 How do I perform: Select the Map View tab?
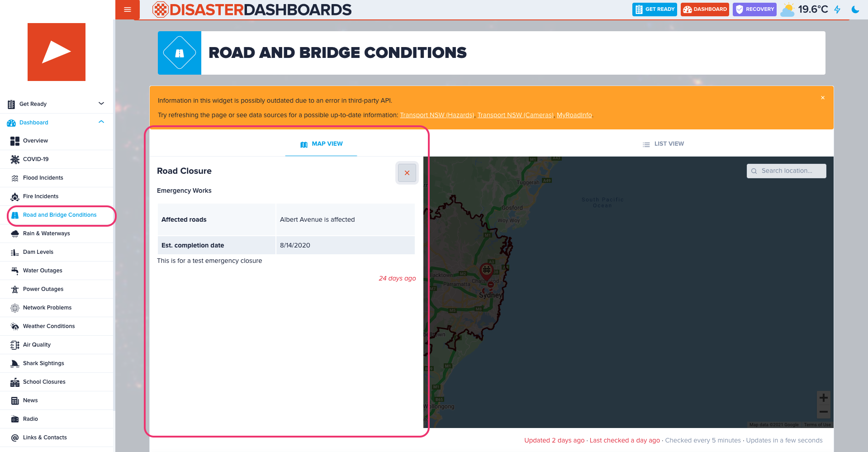[x=322, y=144]
